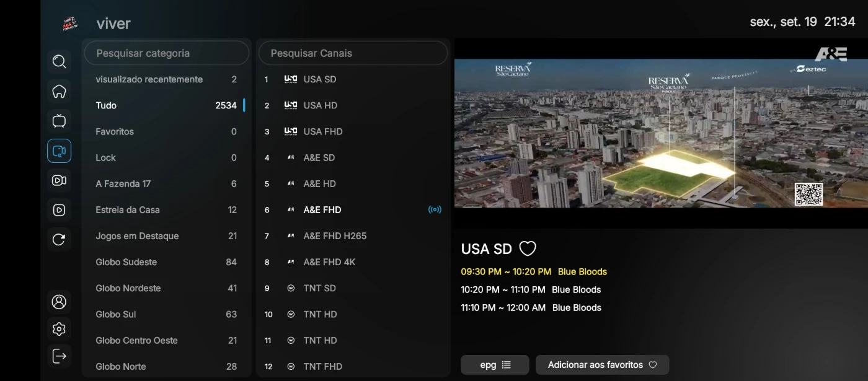The height and width of the screenshot is (381, 868).
Task: Select the Lock category
Action: click(x=166, y=157)
